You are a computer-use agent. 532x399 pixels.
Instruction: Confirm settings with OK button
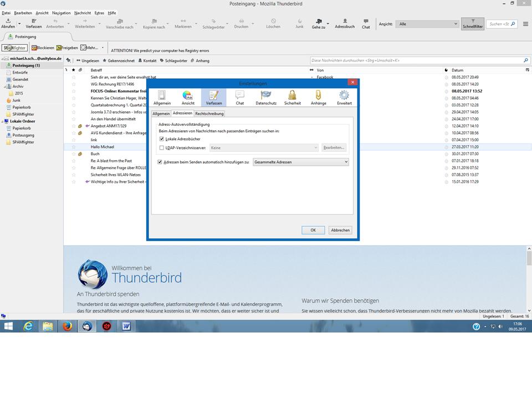(x=313, y=230)
